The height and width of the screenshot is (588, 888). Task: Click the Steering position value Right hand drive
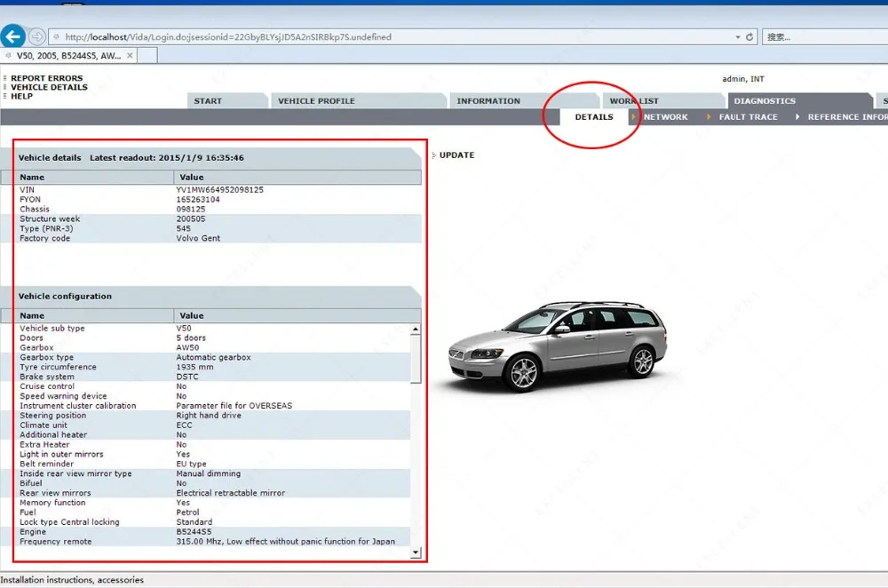209,415
